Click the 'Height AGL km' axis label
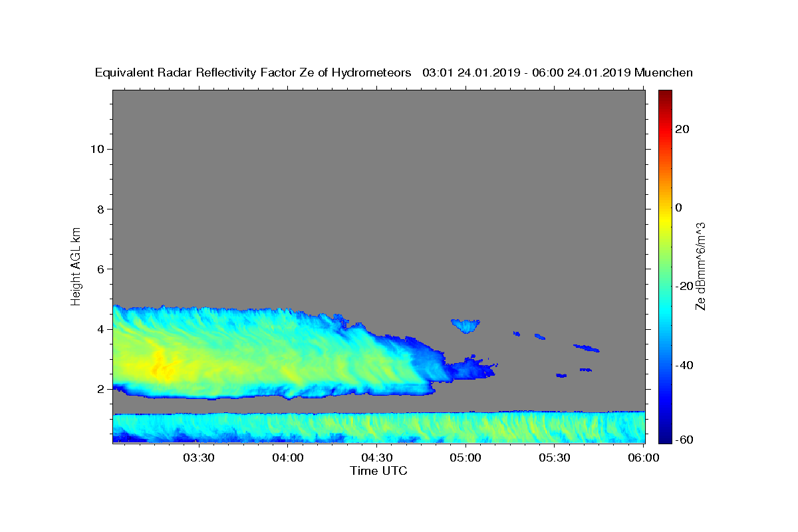798x532 pixels. coord(76,265)
